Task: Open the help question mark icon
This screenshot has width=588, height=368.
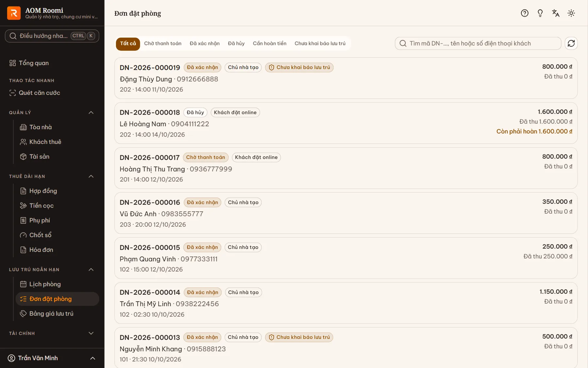Action: click(525, 13)
